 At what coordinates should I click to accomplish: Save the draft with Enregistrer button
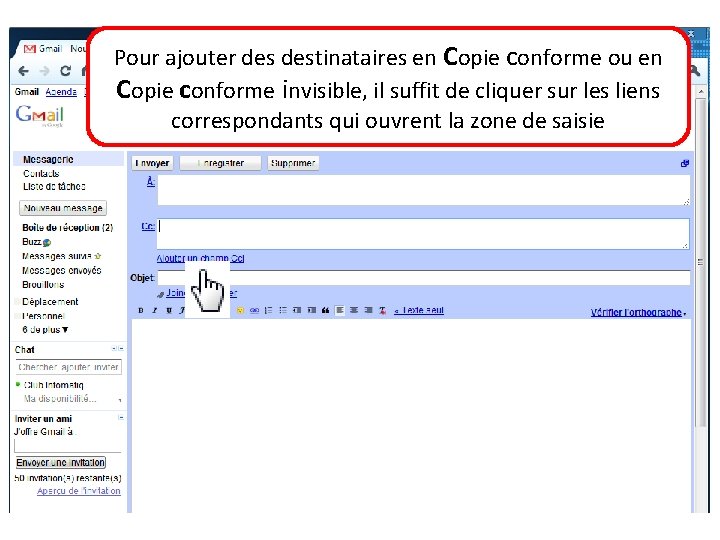(220, 163)
